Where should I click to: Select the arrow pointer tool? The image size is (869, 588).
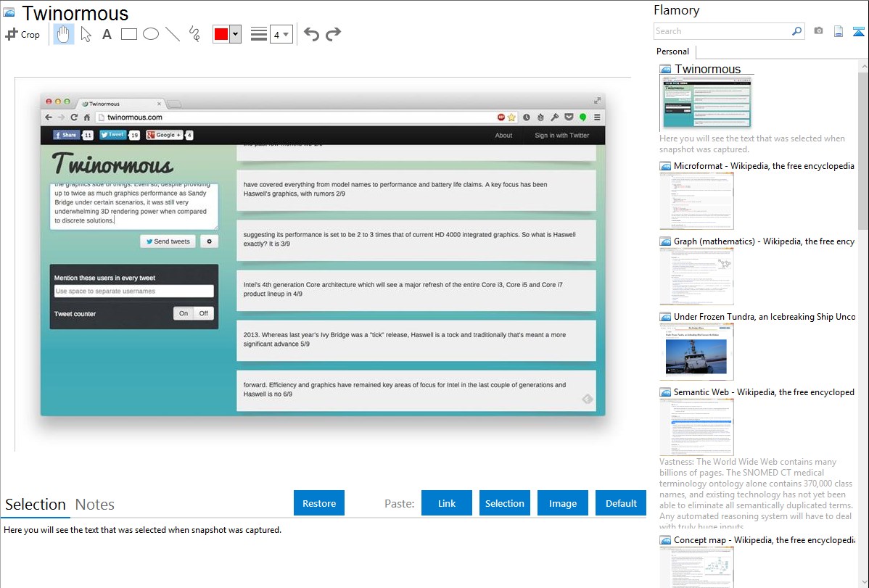86,34
